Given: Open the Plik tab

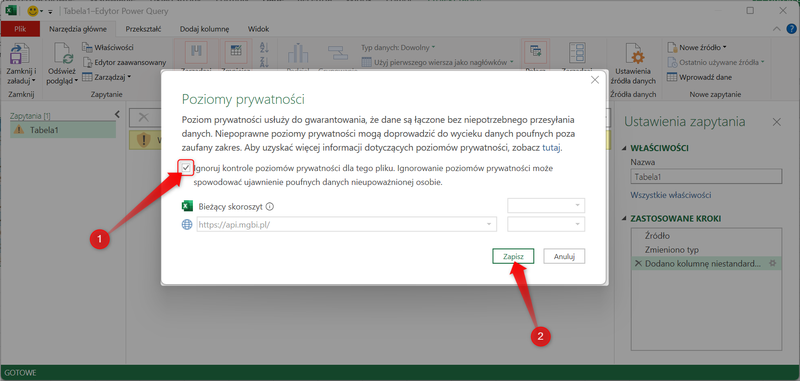Looking at the screenshot, I should point(20,29).
